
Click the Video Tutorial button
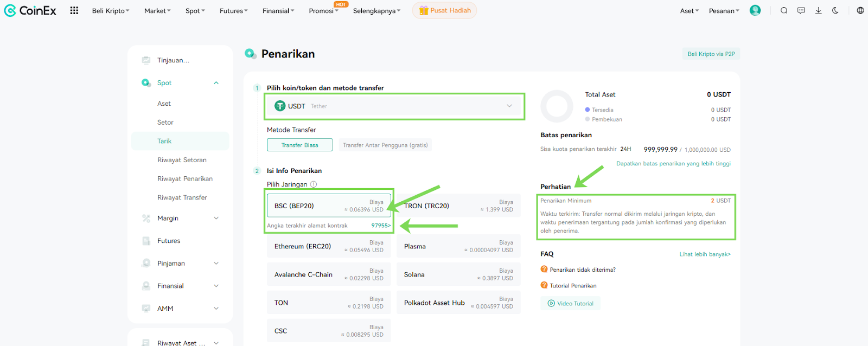pyautogui.click(x=570, y=303)
